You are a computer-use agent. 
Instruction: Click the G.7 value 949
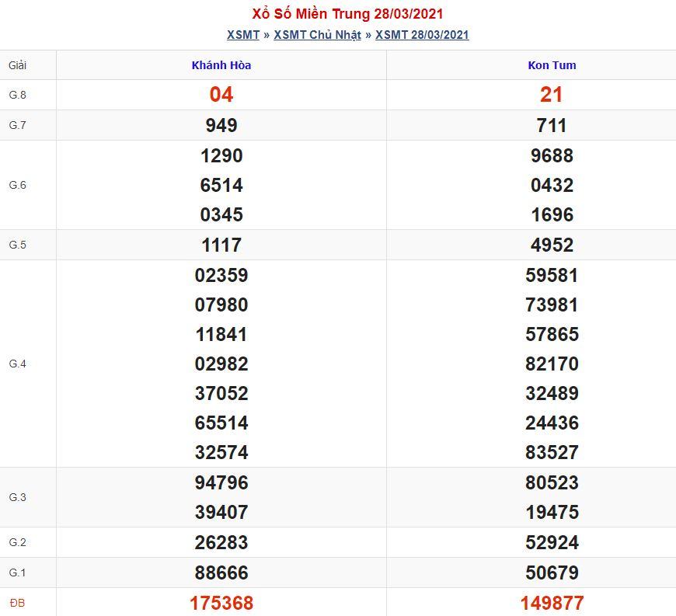[221, 125]
